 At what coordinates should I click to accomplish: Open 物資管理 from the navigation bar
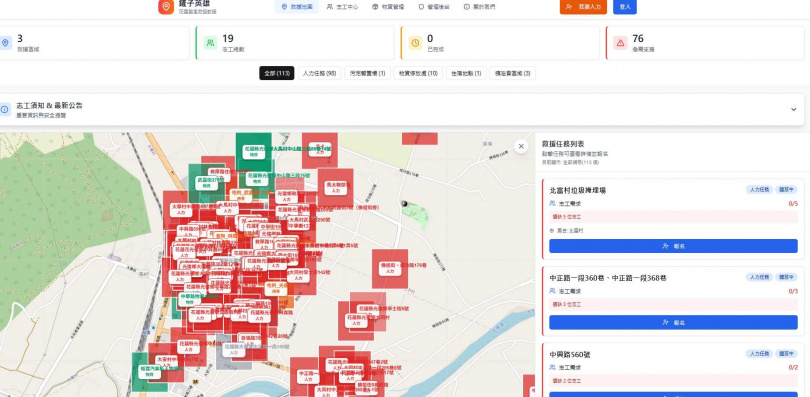tap(388, 7)
